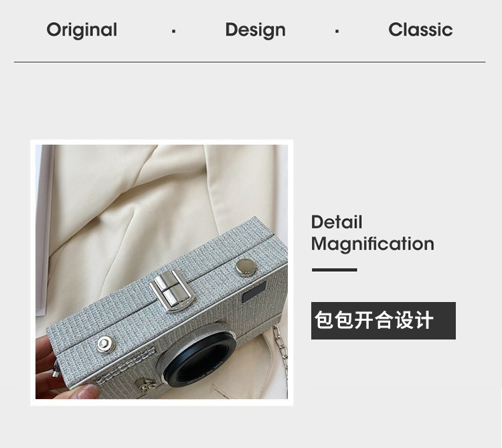
Task: Click the 'Classic' heading text
Action: click(420, 29)
